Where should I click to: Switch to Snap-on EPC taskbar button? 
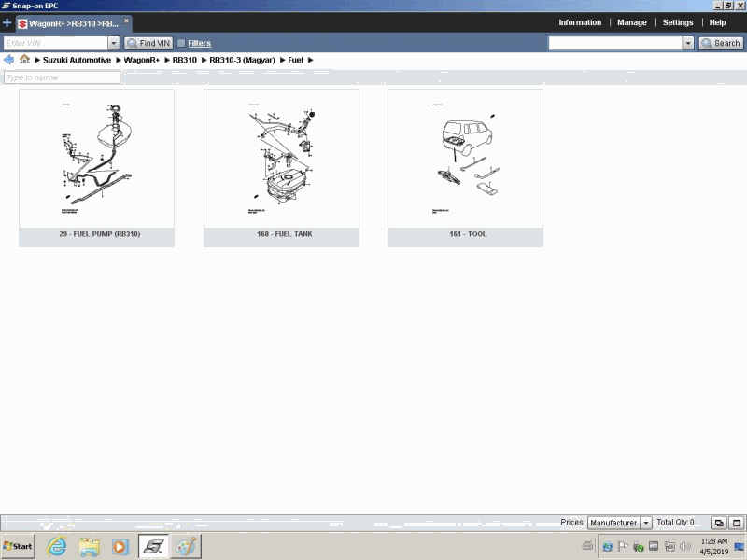coord(153,546)
